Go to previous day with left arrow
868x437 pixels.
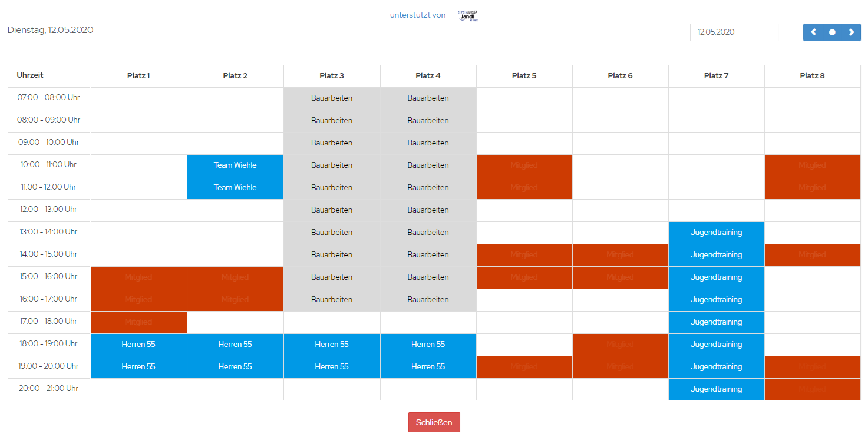point(813,32)
